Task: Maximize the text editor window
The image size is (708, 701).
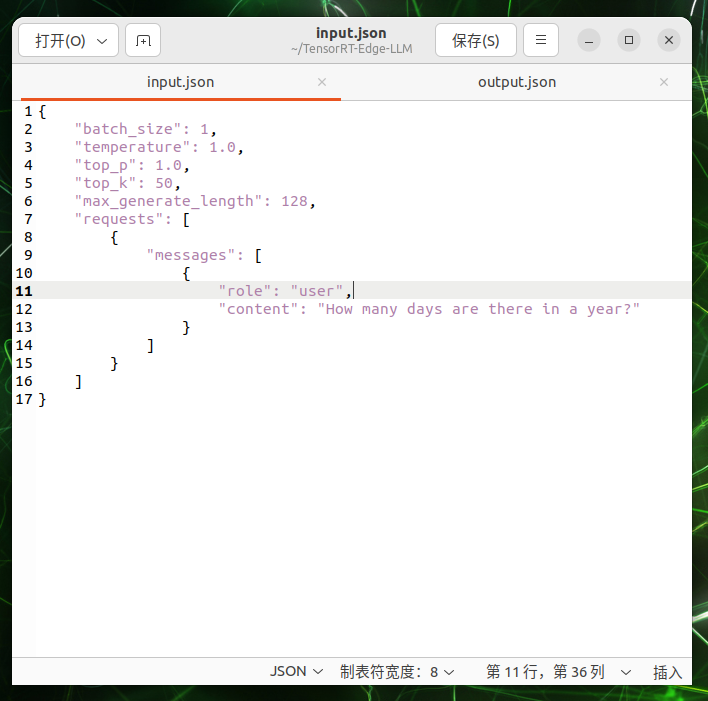Action: [x=629, y=40]
